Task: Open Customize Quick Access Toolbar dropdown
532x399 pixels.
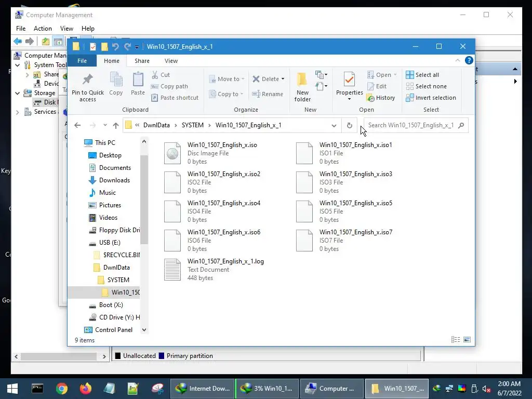Action: (137, 47)
